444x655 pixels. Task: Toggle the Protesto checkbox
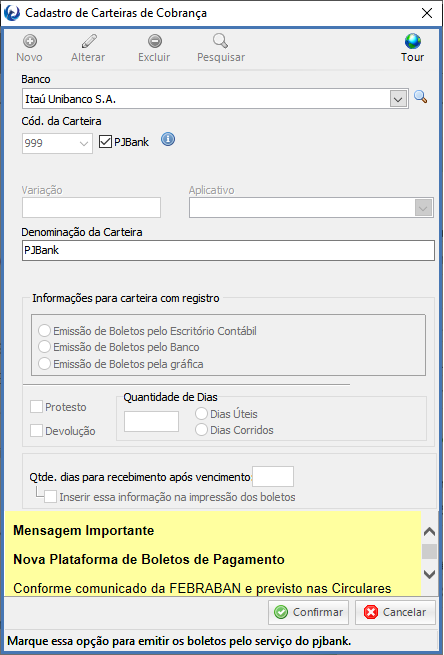36,407
